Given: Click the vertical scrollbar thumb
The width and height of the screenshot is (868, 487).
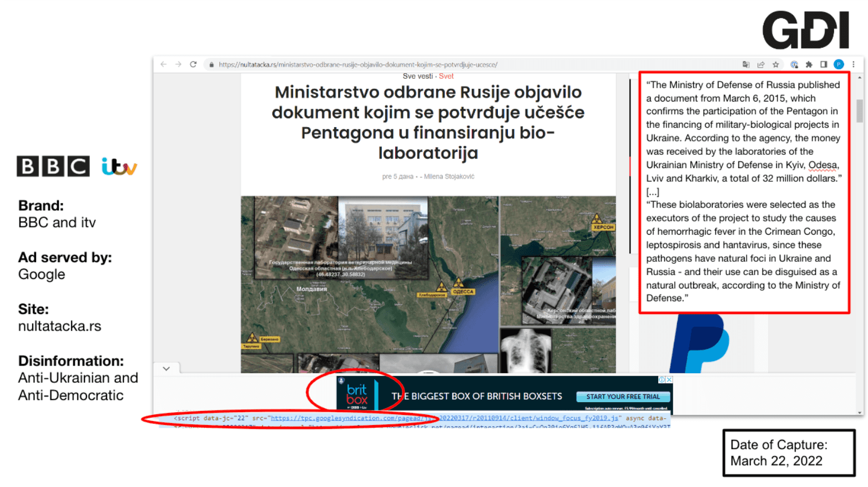Looking at the screenshot, I should tap(860, 110).
